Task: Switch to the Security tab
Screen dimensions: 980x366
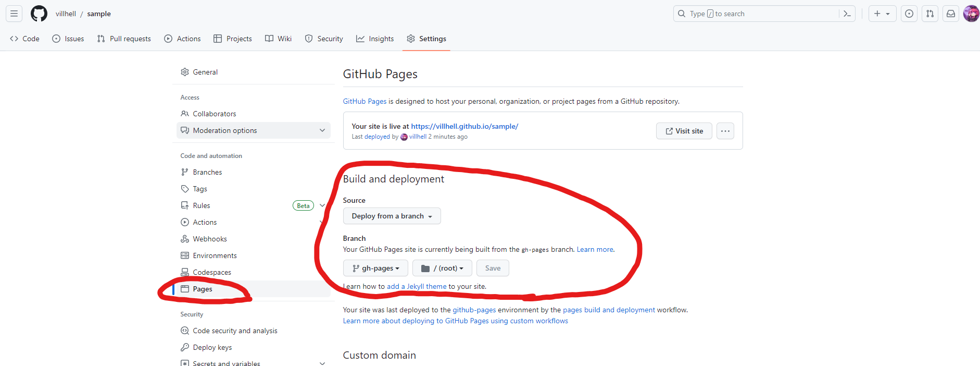Action: (324, 39)
